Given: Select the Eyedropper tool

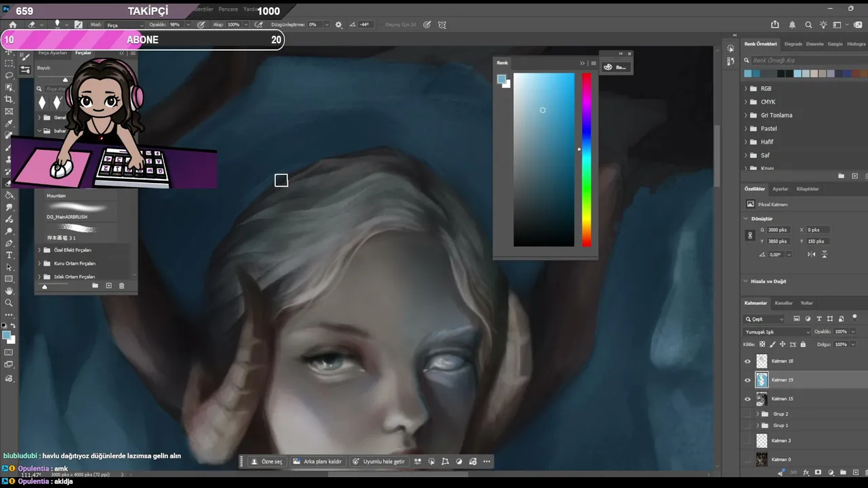Looking at the screenshot, I should pyautogui.click(x=9, y=124).
